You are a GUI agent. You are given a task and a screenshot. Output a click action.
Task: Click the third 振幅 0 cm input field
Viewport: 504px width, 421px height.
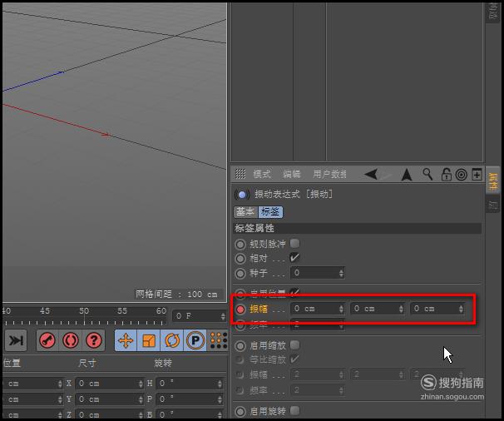[437, 309]
